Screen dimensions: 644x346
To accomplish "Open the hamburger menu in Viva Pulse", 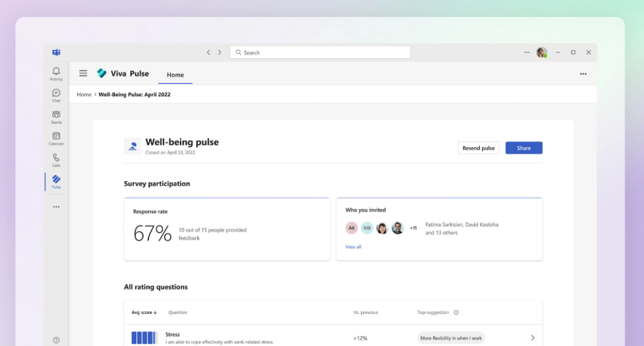I will click(83, 73).
